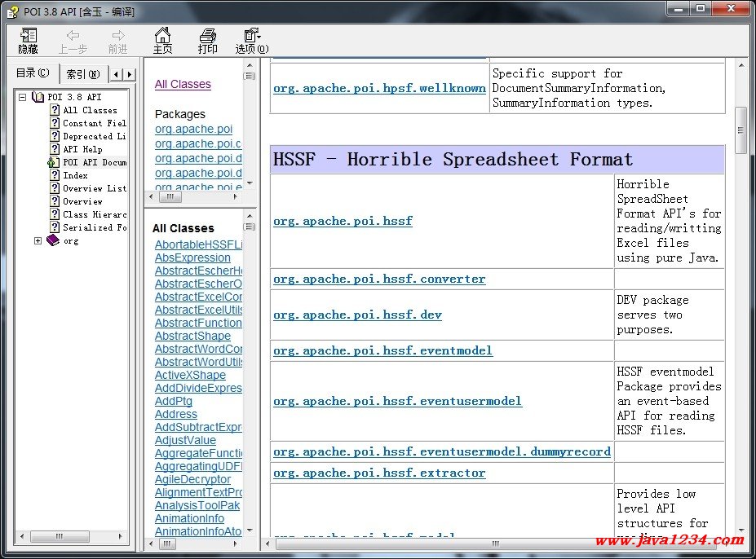The image size is (756, 559).
Task: Open org.apache.poi.hssf.extractor link
Action: (x=379, y=473)
